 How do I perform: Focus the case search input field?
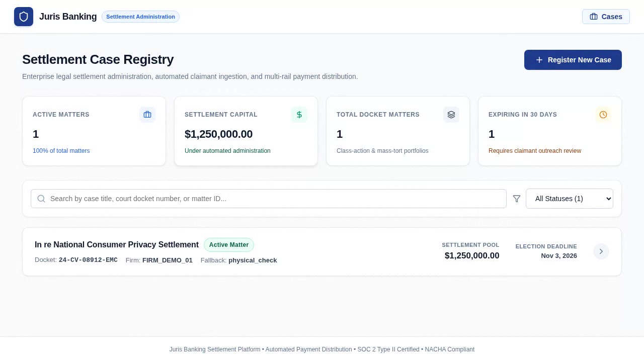click(269, 199)
